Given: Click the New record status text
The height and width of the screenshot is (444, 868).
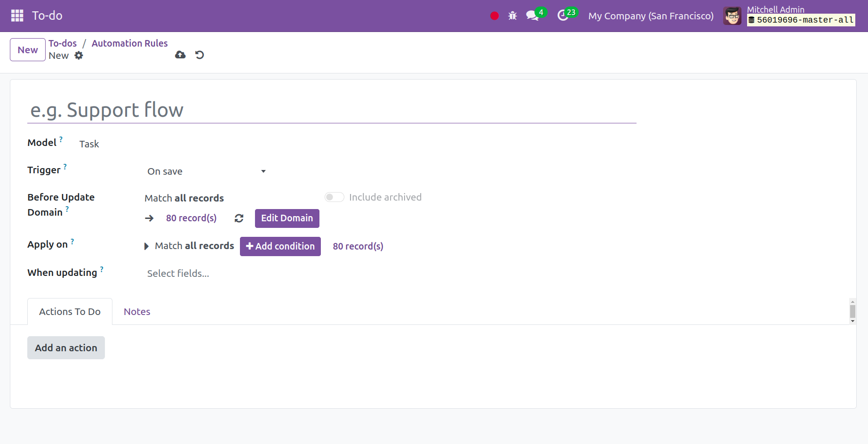Looking at the screenshot, I should [x=59, y=56].
